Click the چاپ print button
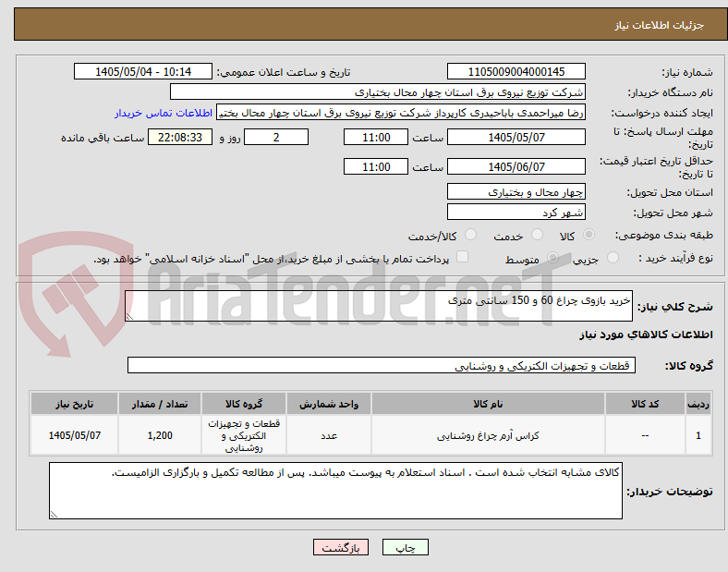 [405, 547]
